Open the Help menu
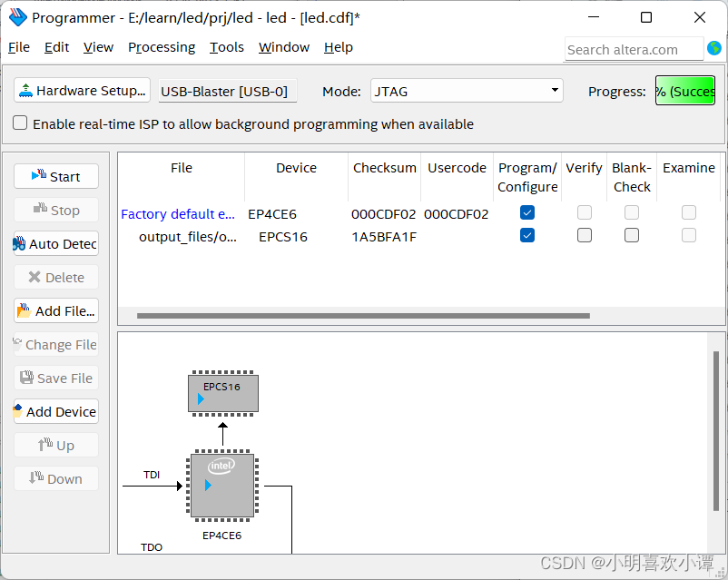The width and height of the screenshot is (728, 580). click(x=339, y=47)
